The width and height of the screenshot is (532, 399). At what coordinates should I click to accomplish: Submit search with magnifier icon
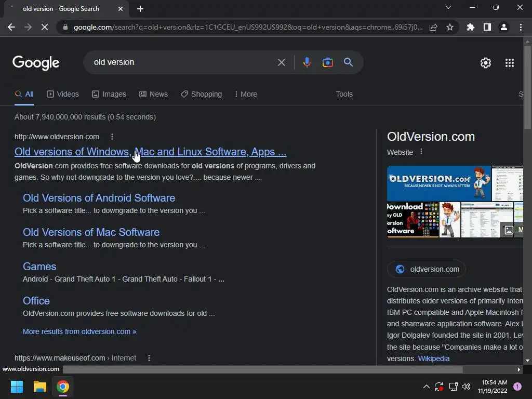click(348, 62)
